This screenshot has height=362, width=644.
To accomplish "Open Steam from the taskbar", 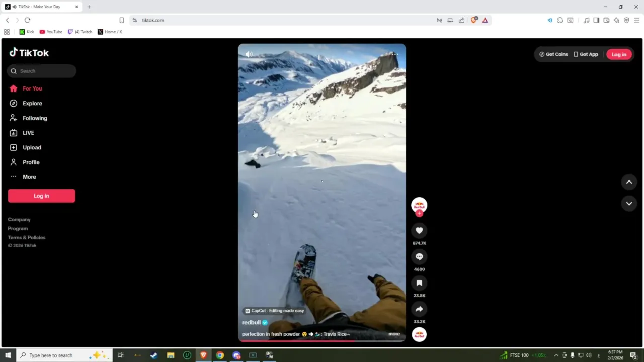I will [x=154, y=355].
